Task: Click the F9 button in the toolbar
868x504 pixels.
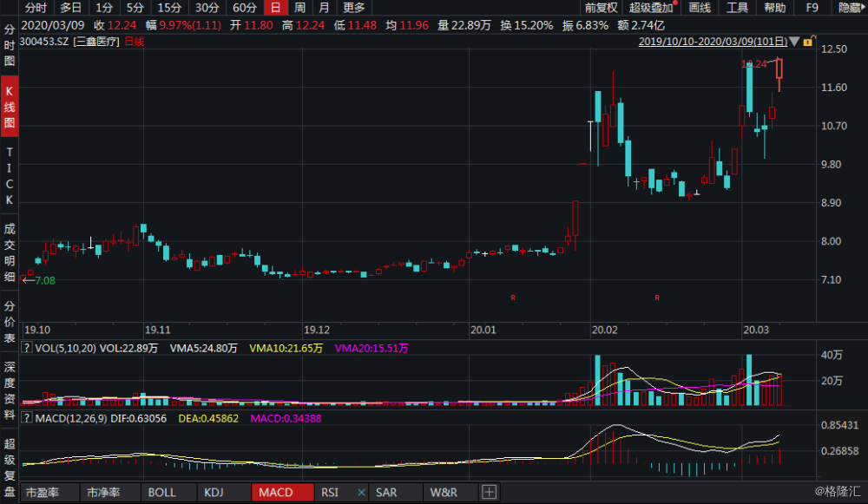Action: 811,7
